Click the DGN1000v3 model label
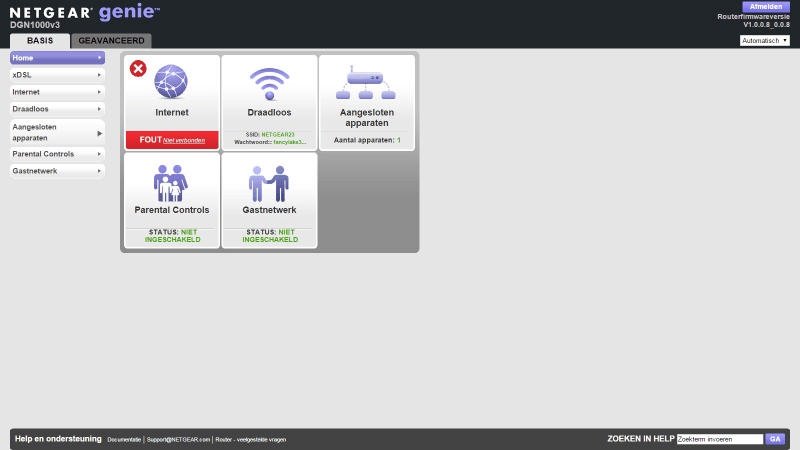This screenshot has height=450, width=800. pos(35,25)
